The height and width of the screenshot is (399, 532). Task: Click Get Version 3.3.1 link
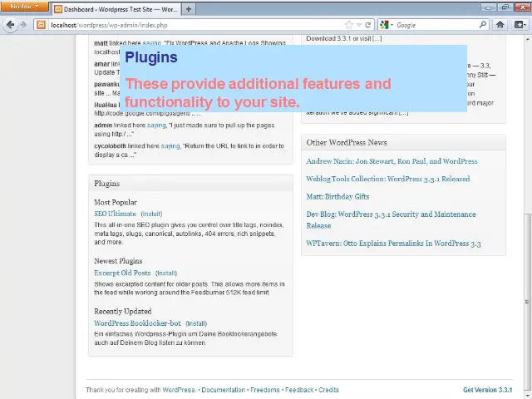pyautogui.click(x=488, y=390)
